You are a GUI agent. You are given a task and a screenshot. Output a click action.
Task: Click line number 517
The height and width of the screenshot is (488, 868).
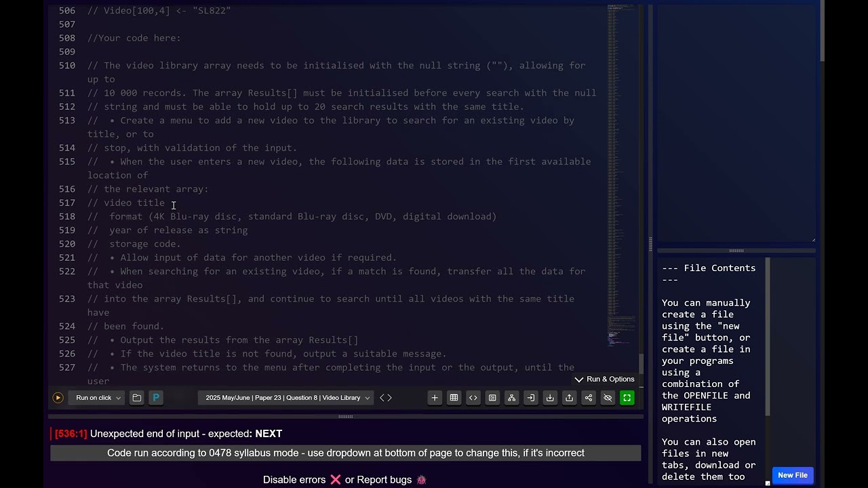pos(67,203)
